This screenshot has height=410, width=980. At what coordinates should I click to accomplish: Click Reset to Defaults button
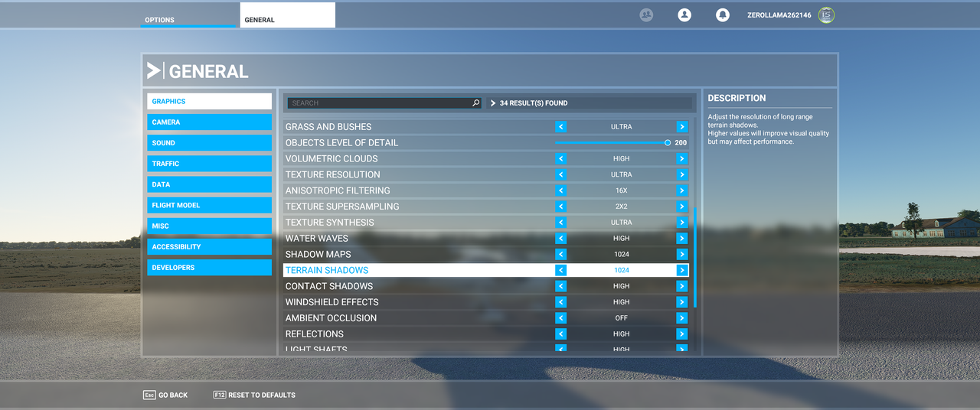point(253,395)
